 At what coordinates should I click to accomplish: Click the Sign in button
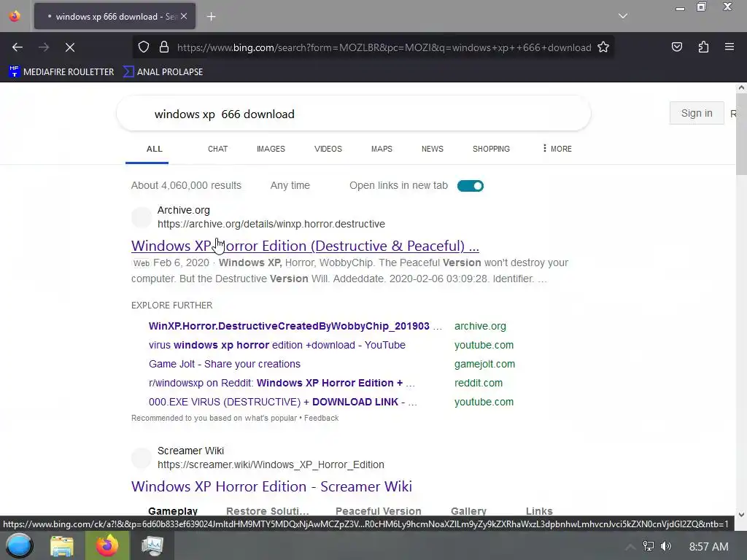click(x=697, y=113)
